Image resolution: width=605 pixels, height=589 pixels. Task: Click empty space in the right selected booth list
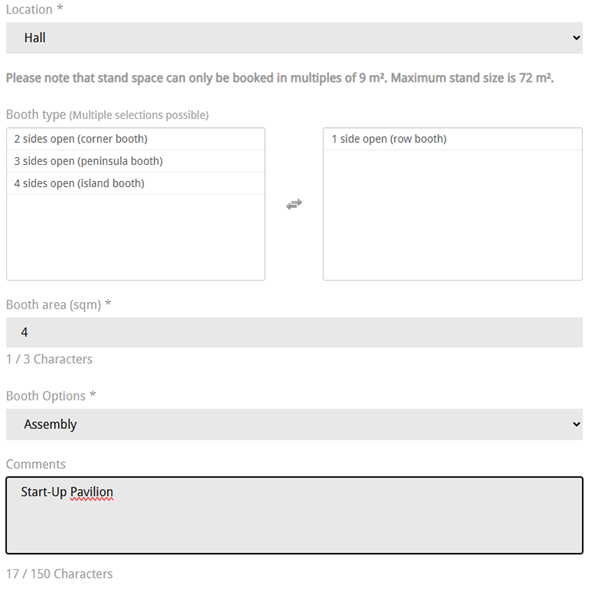(x=452, y=215)
